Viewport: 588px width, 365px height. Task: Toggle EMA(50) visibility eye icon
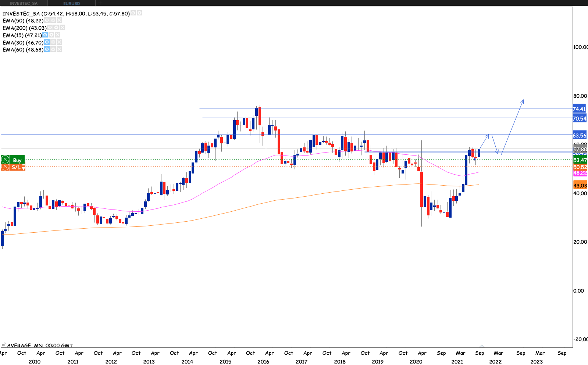[x=47, y=21]
